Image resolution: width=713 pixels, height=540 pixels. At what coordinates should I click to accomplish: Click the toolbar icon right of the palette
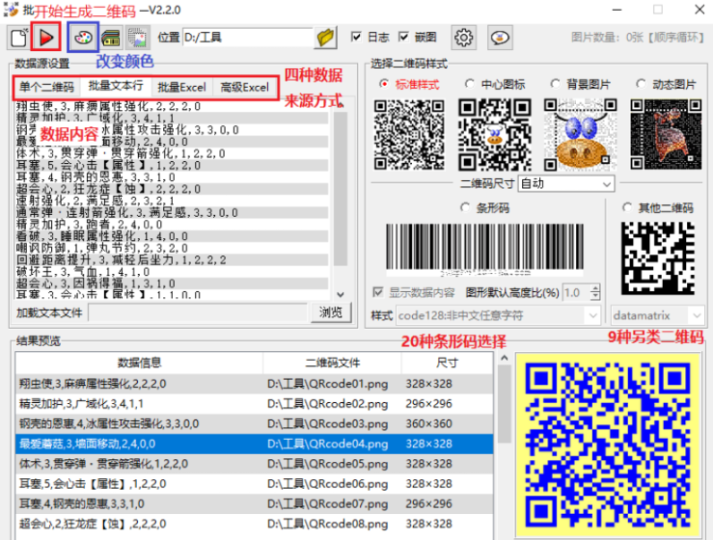coord(111,38)
